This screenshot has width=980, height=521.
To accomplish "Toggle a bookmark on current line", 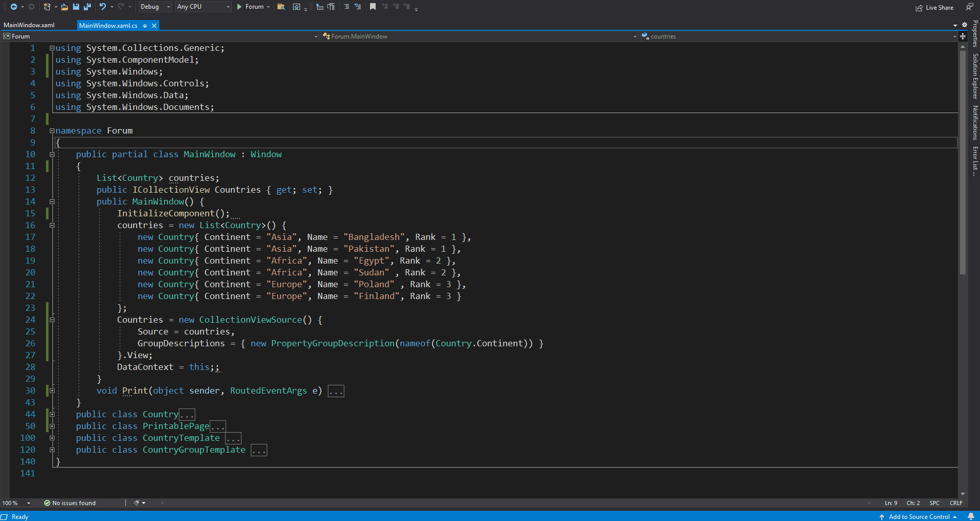I will point(373,7).
